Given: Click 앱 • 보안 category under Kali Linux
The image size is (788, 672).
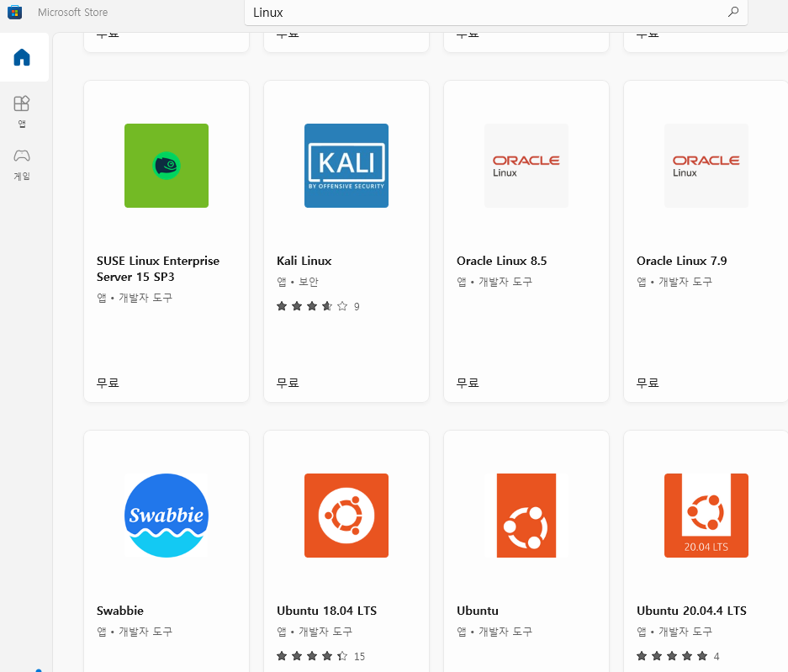Looking at the screenshot, I should (298, 282).
